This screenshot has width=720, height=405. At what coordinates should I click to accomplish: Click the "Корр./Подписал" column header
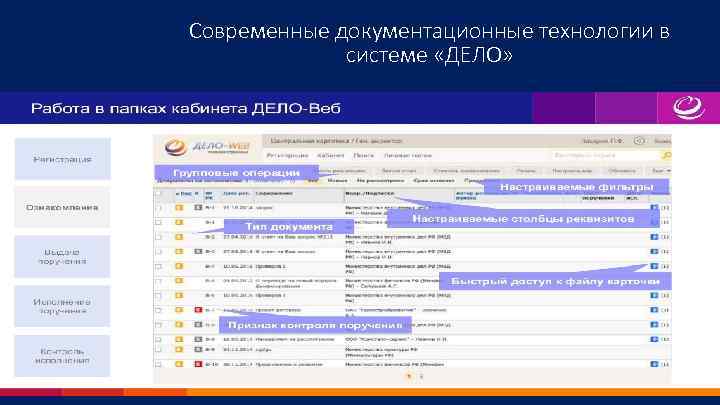coord(370,193)
